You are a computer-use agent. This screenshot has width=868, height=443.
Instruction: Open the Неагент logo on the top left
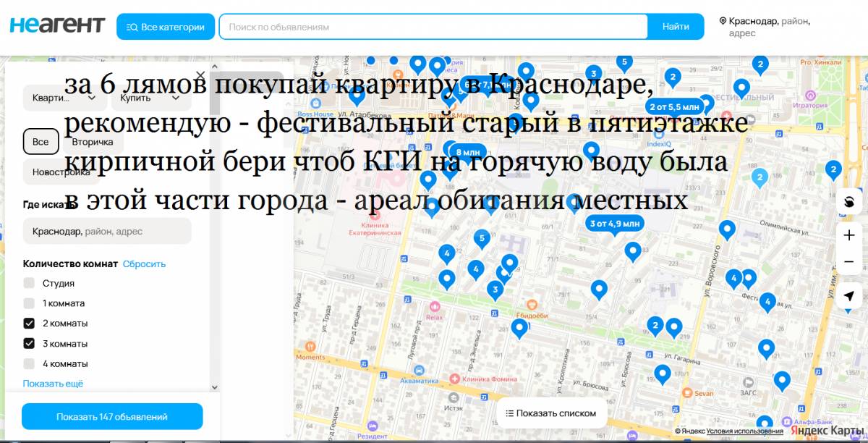(56, 24)
